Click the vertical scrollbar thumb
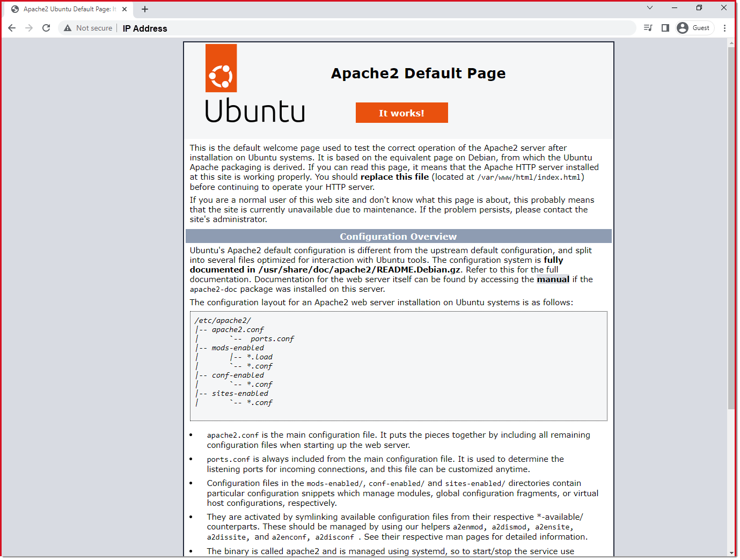740x560 pixels. 731,229
